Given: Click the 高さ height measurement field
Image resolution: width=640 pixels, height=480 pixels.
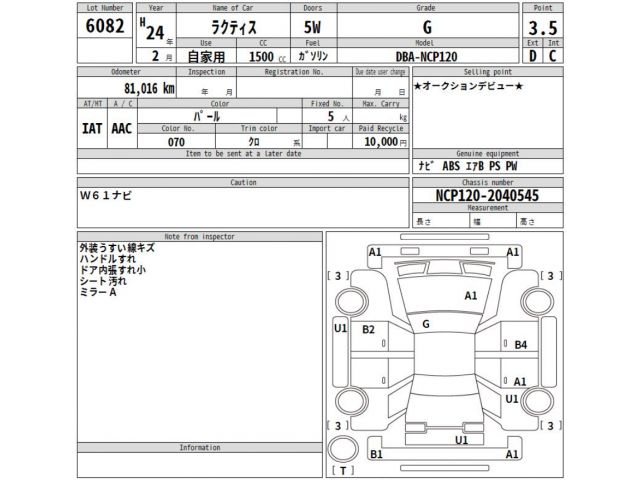Looking at the screenshot, I should (540, 221).
